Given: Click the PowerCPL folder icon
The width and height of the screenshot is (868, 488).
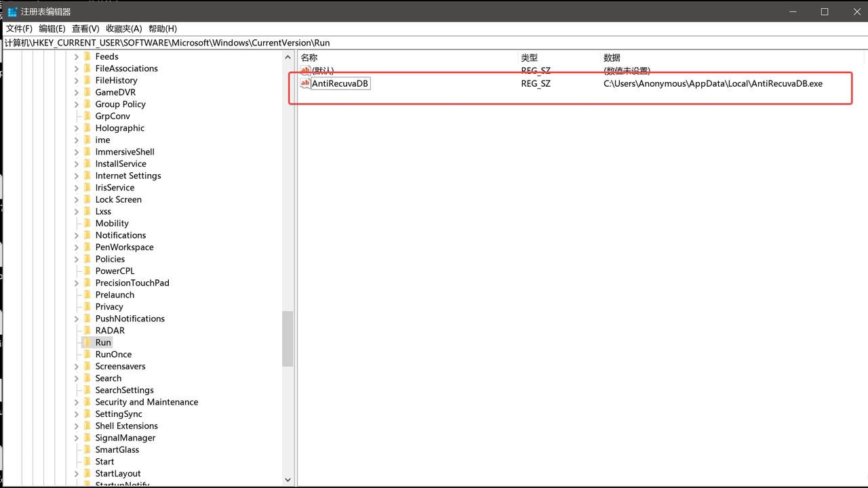Looking at the screenshot, I should tap(87, 270).
